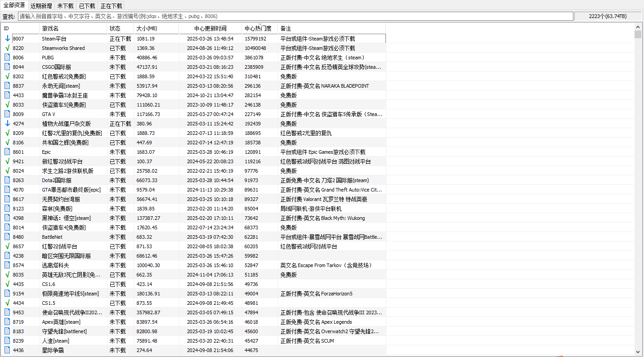The height and width of the screenshot is (357, 644).
Task: Click the document icon for 极限竞速地平线5[steam]
Action: [7, 294]
